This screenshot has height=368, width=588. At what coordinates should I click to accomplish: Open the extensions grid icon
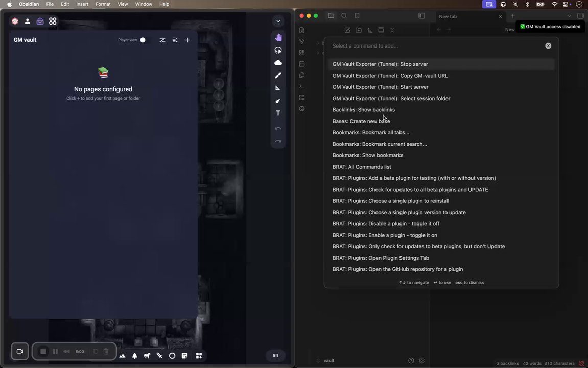53,21
